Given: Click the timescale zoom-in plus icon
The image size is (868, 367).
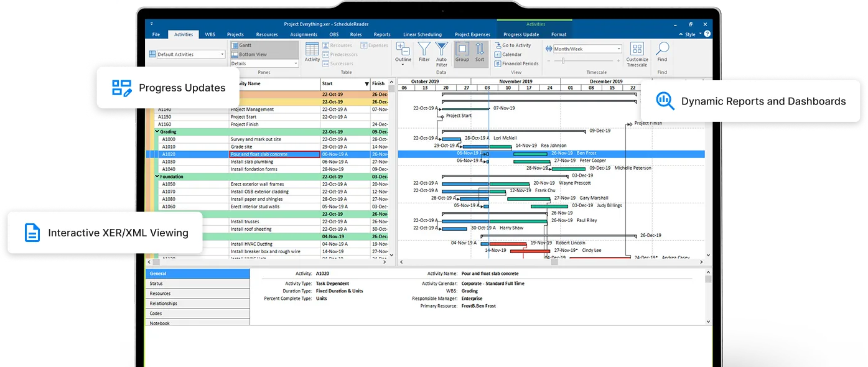Looking at the screenshot, I should [618, 60].
